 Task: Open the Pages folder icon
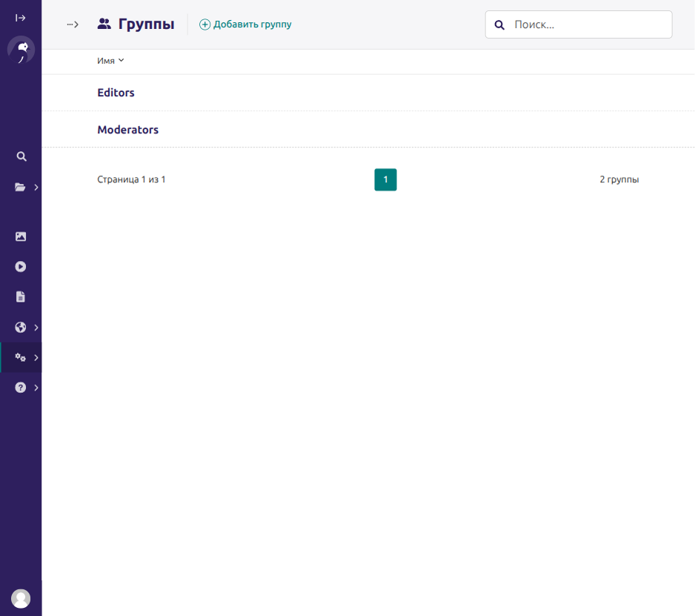coord(21,187)
